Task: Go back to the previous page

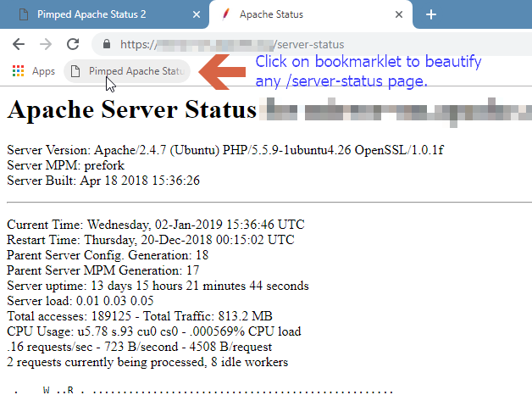Action: tap(19, 44)
